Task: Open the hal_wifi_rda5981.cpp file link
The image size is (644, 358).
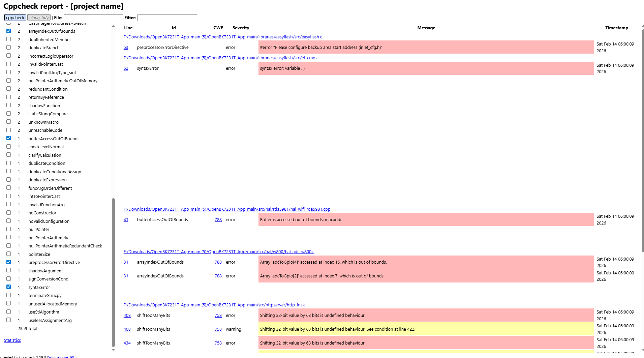Action: (227, 209)
